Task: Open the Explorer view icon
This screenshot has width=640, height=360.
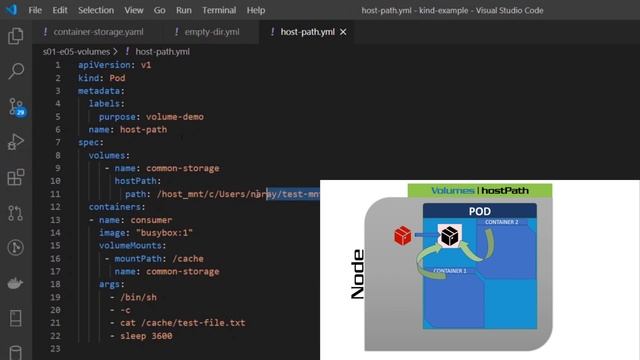Action: coord(16,36)
